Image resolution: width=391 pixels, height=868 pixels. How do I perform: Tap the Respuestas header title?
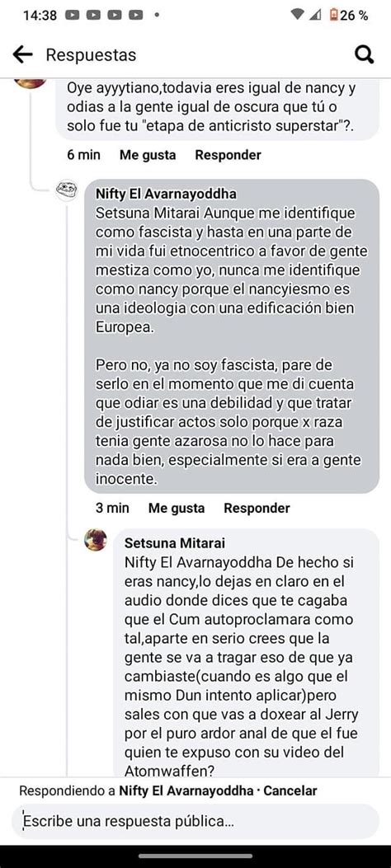tap(91, 54)
